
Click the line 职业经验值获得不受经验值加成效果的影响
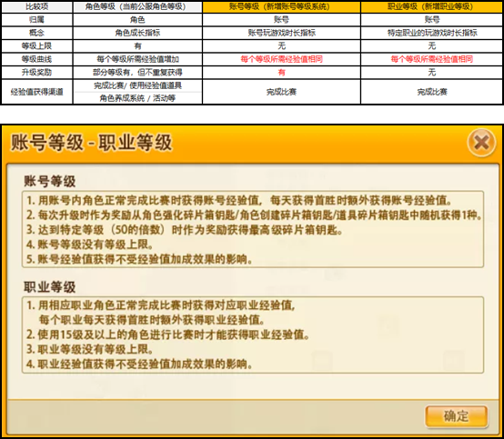139,364
